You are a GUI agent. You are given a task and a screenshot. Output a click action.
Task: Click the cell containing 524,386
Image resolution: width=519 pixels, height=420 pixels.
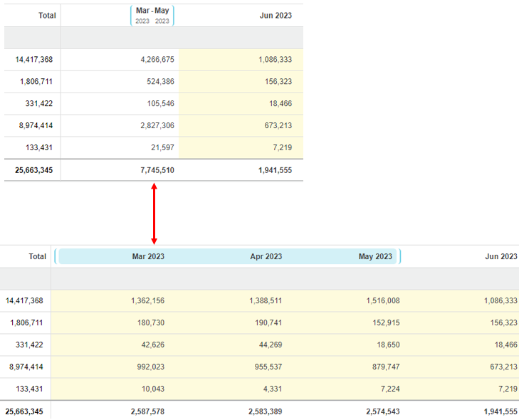157,82
